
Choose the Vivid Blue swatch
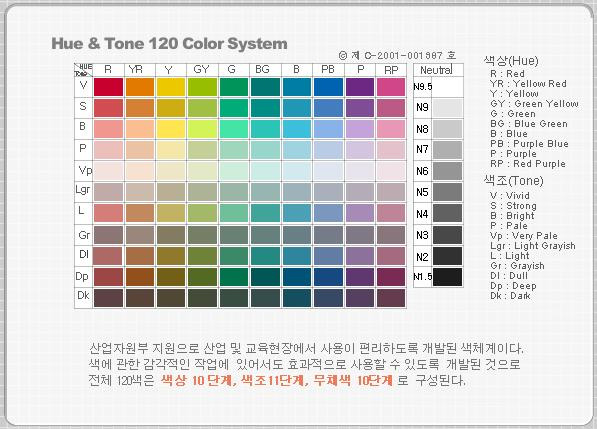[x=297, y=87]
